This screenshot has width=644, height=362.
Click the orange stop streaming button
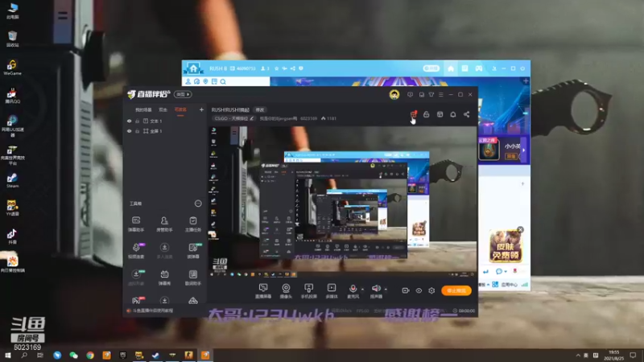(456, 290)
